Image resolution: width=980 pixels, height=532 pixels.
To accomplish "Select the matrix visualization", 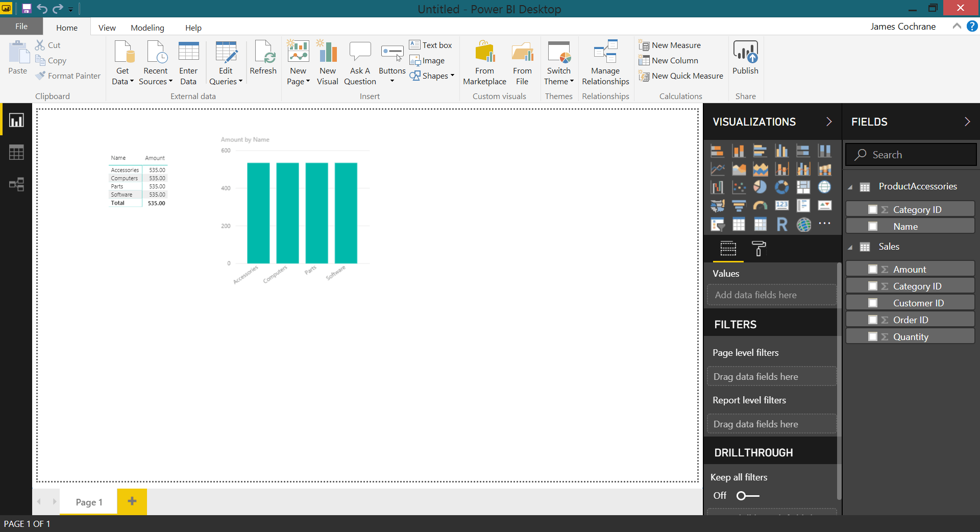I will click(760, 224).
